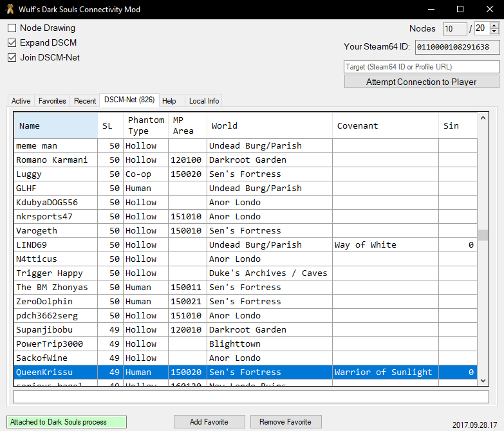504x431 pixels.
Task: Decrease max nodes with down stepper arrow
Action: 494,31
